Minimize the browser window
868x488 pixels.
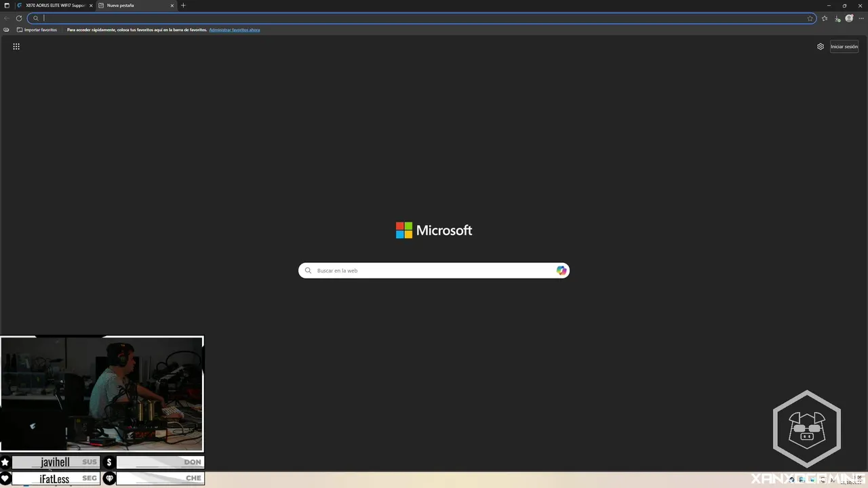coord(829,5)
